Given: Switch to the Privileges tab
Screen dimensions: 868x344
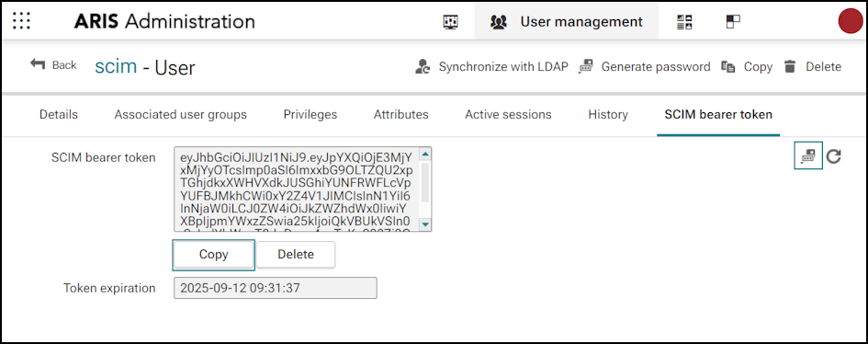Looking at the screenshot, I should pyautogui.click(x=310, y=115).
